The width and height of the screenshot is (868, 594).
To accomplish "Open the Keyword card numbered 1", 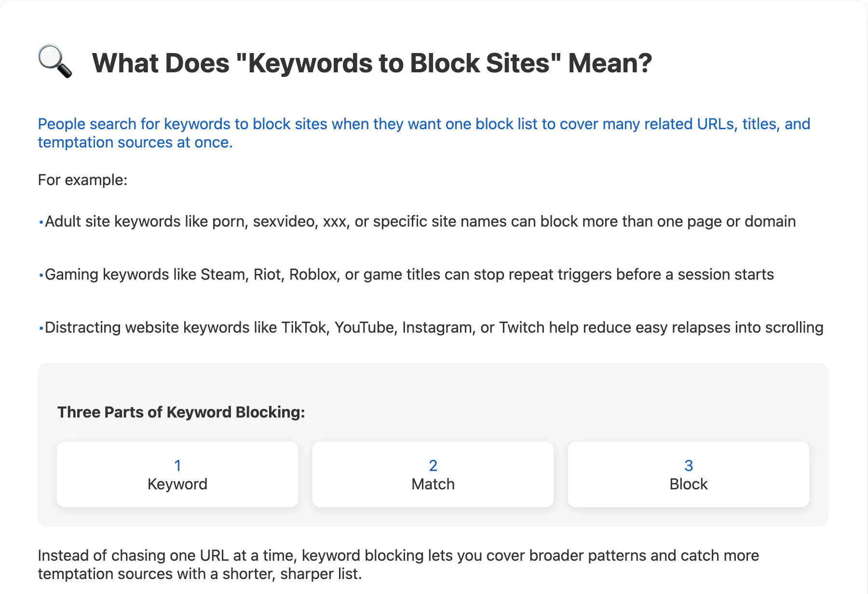I will point(177,474).
